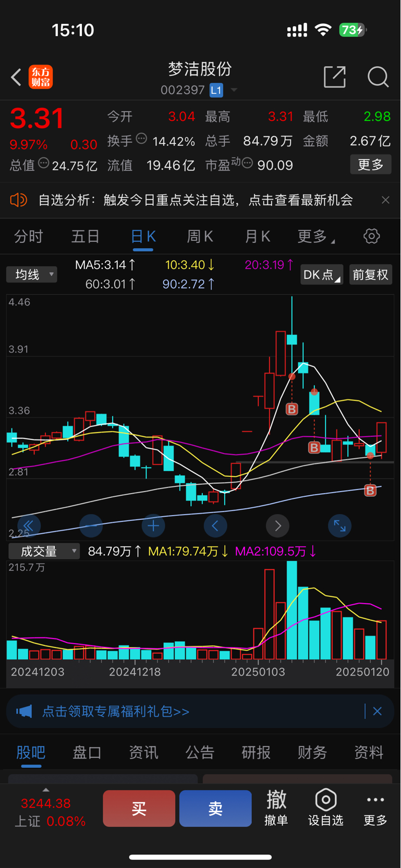This screenshot has height=868, width=401.
Task: Tap the 梦洁股份 stock name title
Action: [200, 69]
